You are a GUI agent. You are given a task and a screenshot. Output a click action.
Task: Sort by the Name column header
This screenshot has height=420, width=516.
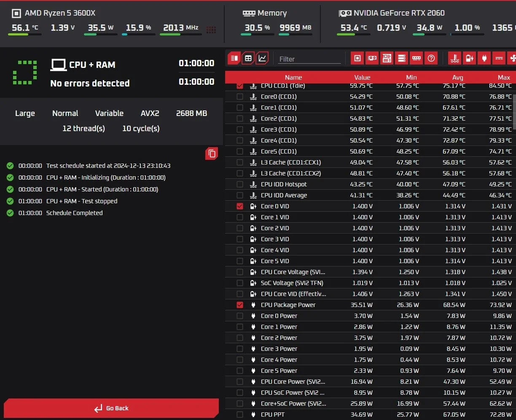click(x=293, y=77)
